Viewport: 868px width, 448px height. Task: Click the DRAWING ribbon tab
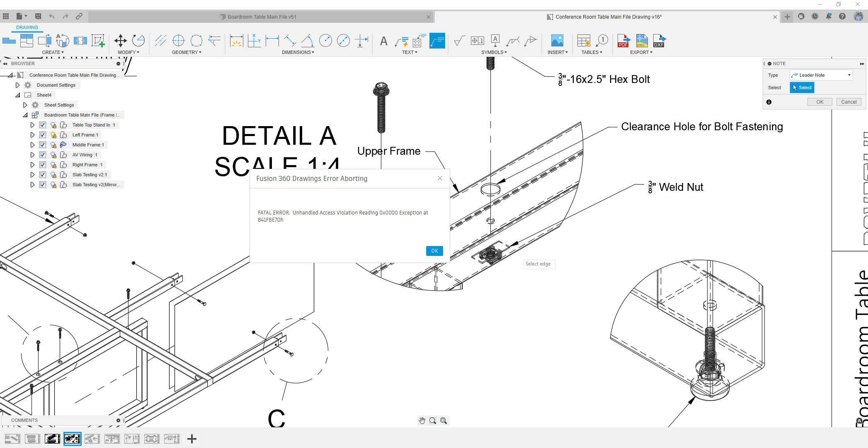27,27
